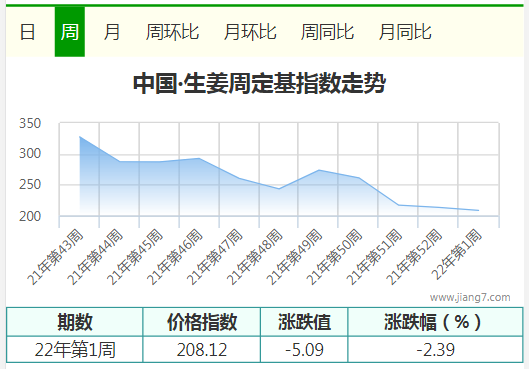The height and width of the screenshot is (369, 529).
Task: Click the 21年第43周 data point on chart
Action: coord(80,137)
